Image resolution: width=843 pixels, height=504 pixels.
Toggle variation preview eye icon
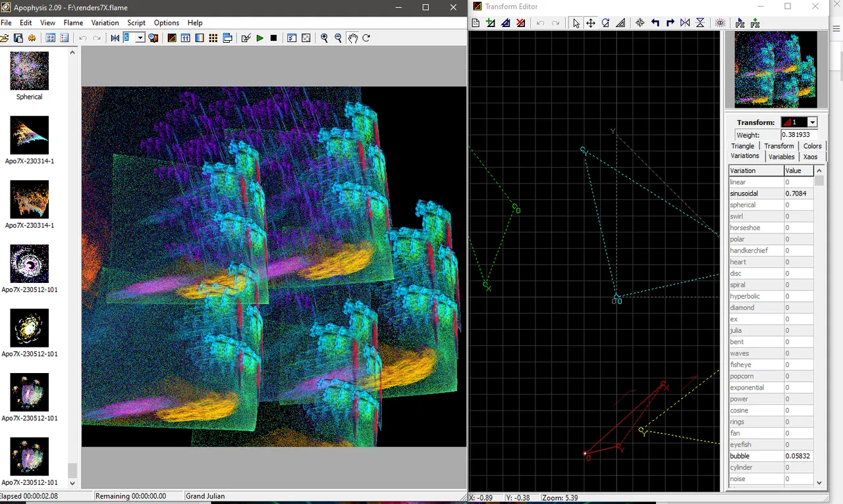tap(720, 23)
